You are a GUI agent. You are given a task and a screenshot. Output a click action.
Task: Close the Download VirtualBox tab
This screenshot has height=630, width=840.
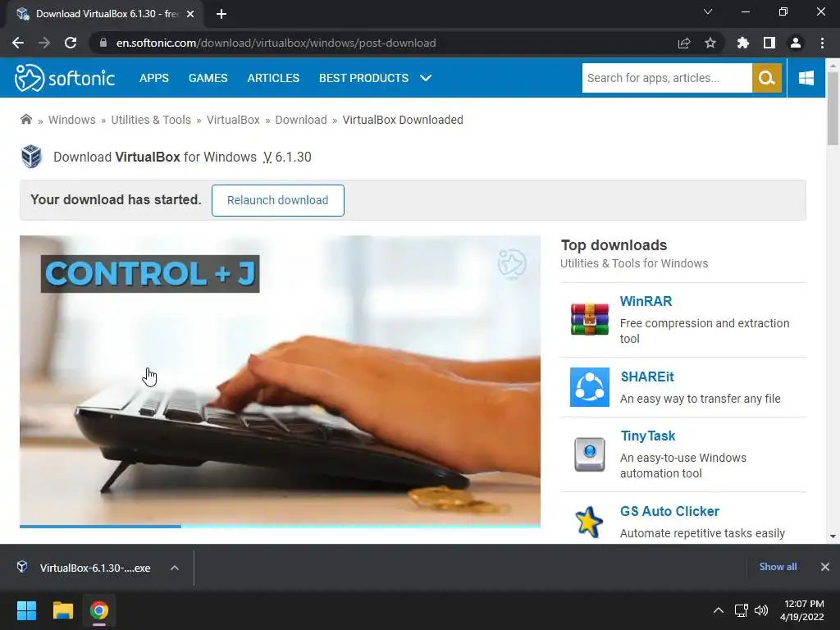pyautogui.click(x=190, y=14)
